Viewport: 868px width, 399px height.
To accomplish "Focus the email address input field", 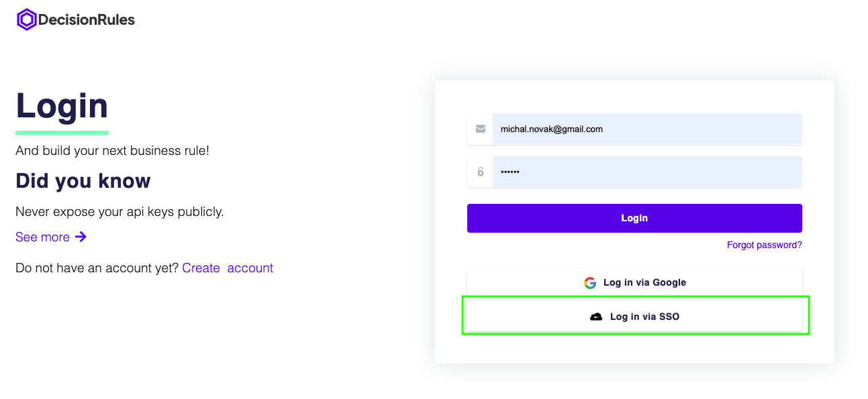I will (646, 129).
